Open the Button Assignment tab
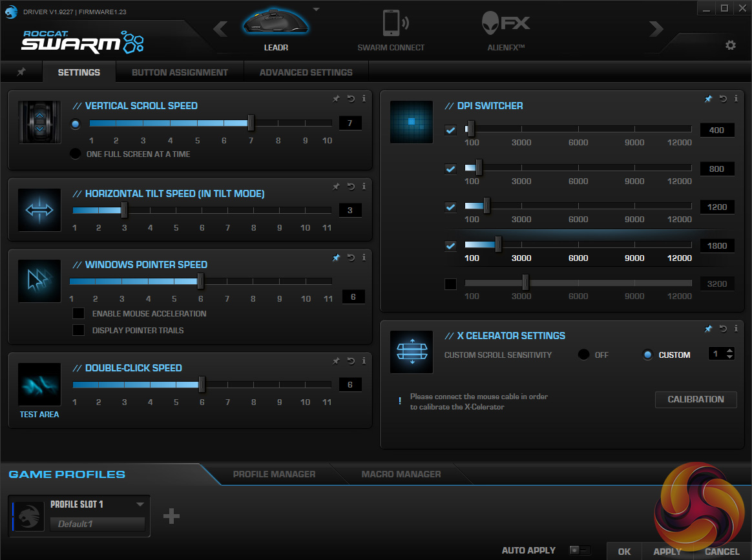The height and width of the screenshot is (560, 752). coord(180,72)
